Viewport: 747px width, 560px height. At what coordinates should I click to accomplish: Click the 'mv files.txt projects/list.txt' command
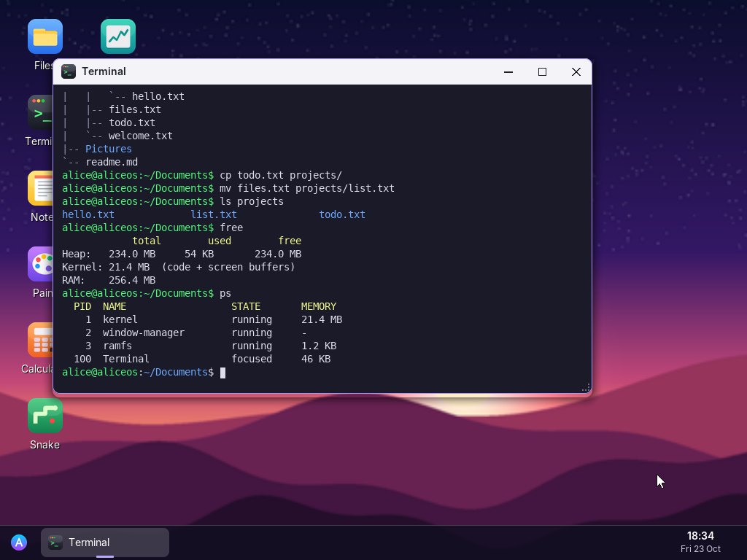click(x=307, y=189)
